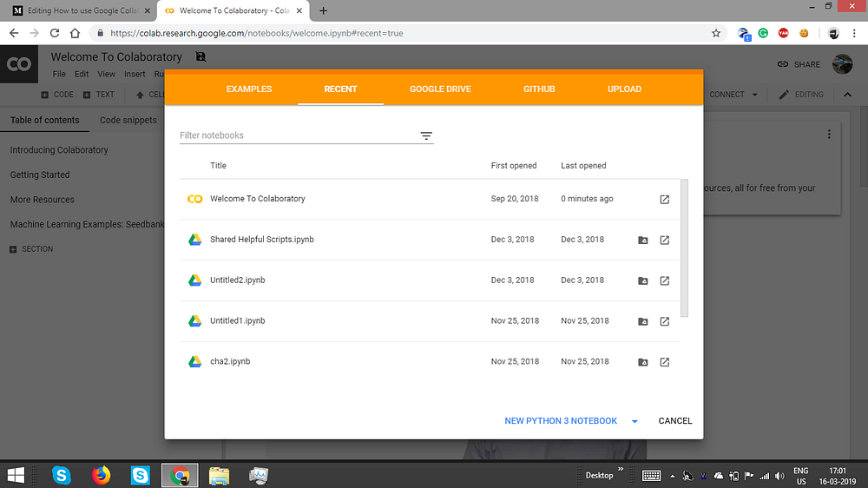The width and height of the screenshot is (868, 488).
Task: Show Untitled2.ipynb in Drive folder icon
Action: click(642, 280)
